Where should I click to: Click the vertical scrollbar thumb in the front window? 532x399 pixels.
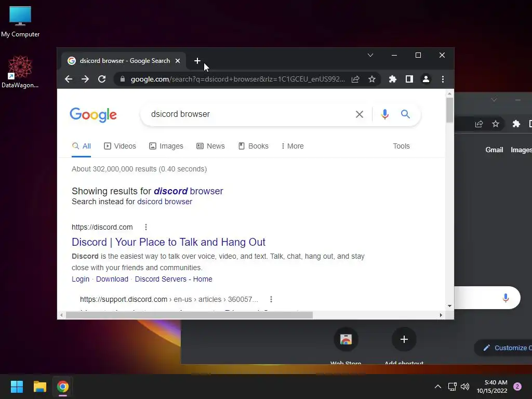pyautogui.click(x=449, y=110)
